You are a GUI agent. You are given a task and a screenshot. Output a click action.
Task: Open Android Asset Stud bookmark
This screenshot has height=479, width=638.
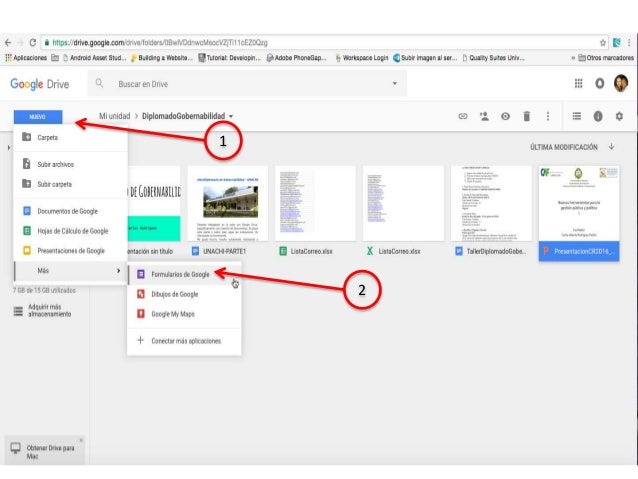click(x=94, y=58)
